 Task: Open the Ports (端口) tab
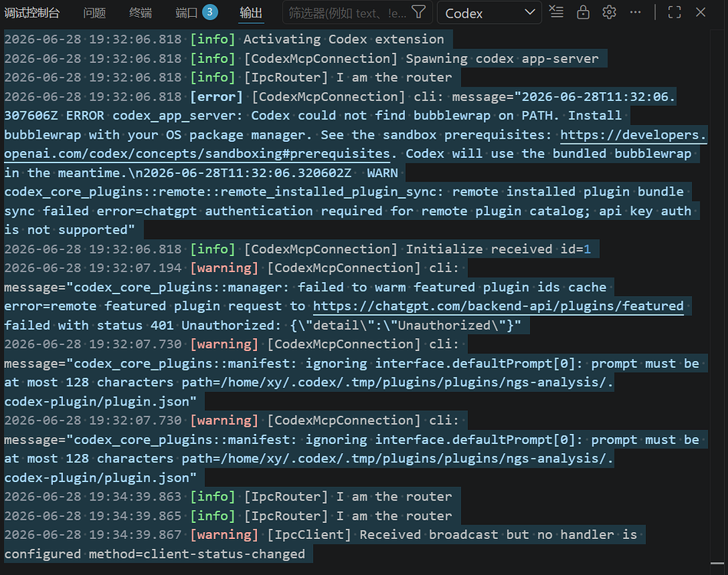pyautogui.click(x=186, y=12)
